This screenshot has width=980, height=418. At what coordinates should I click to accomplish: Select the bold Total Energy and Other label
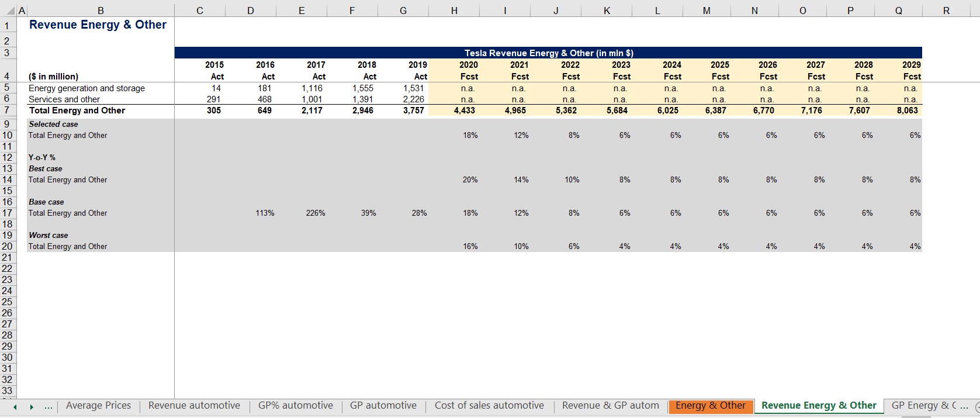coord(77,110)
